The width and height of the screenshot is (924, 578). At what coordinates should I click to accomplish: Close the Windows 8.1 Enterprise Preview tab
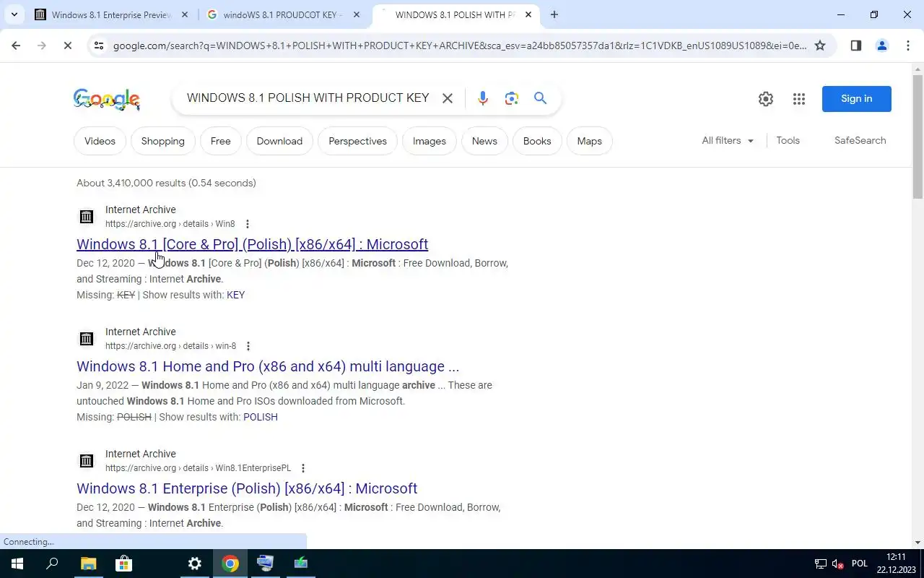point(185,14)
